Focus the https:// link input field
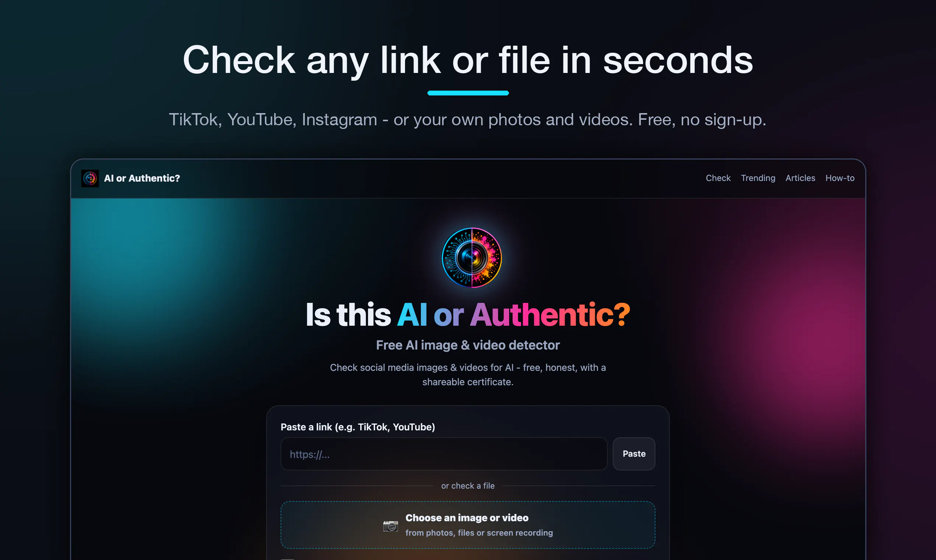 point(444,454)
